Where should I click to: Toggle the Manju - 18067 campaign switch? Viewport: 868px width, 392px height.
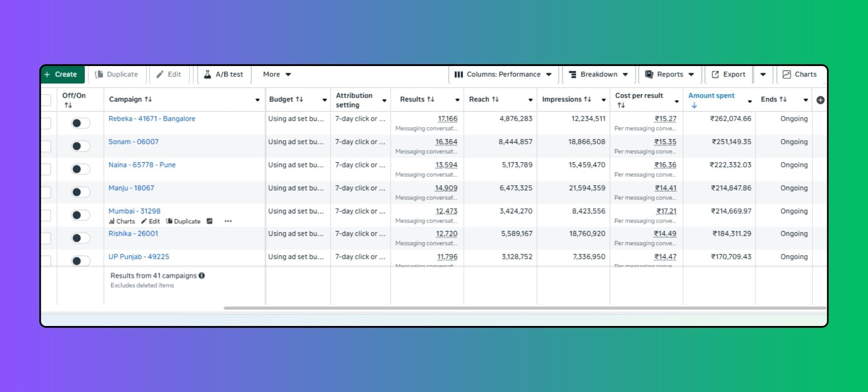tap(80, 192)
